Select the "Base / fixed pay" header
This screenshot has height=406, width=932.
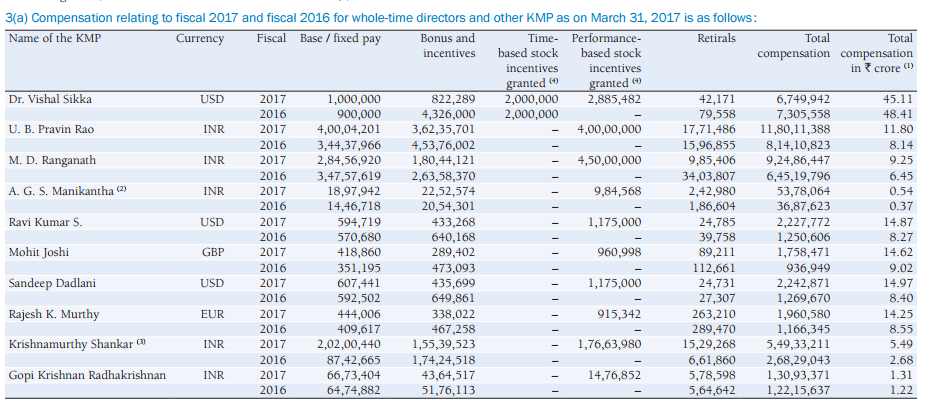[340, 38]
